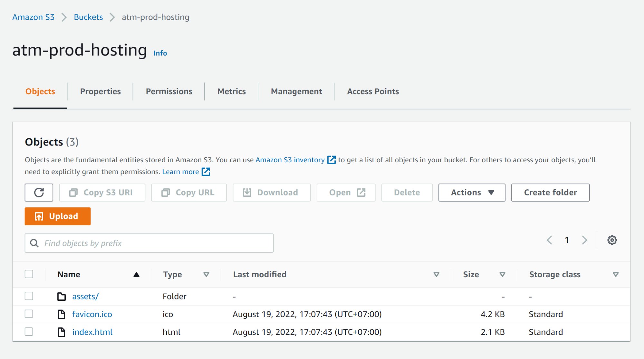Open the Actions dropdown menu
Screen dimensions: 644x359
472,193
